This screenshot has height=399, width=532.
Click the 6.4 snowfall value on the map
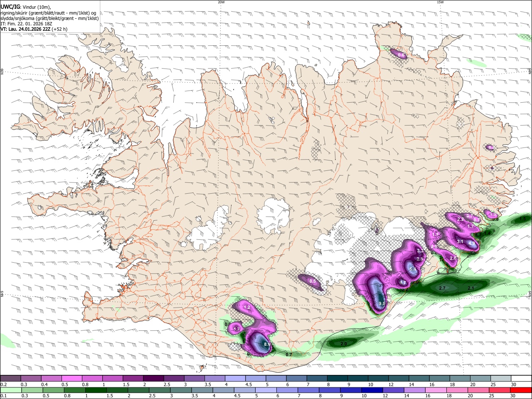click(x=413, y=269)
